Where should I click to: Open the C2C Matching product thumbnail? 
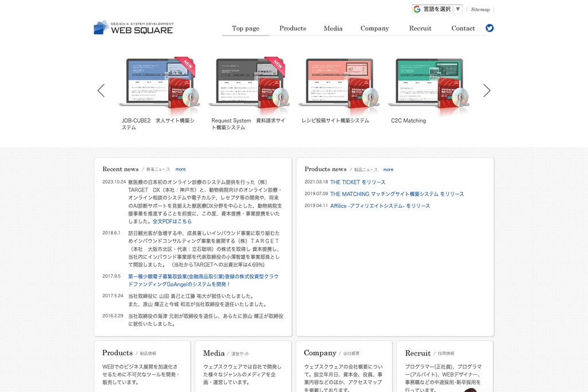[x=428, y=86]
